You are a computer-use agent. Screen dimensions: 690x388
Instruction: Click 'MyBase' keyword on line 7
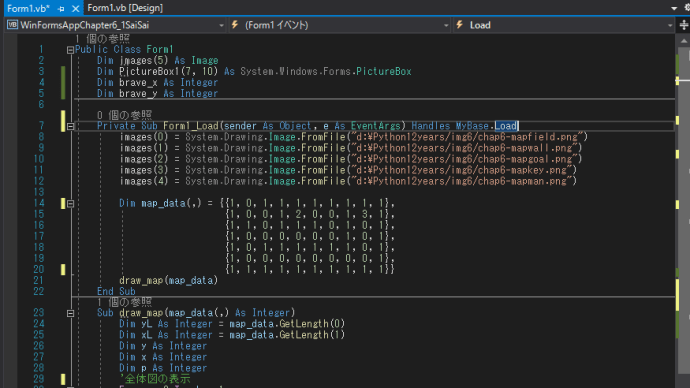click(x=472, y=126)
